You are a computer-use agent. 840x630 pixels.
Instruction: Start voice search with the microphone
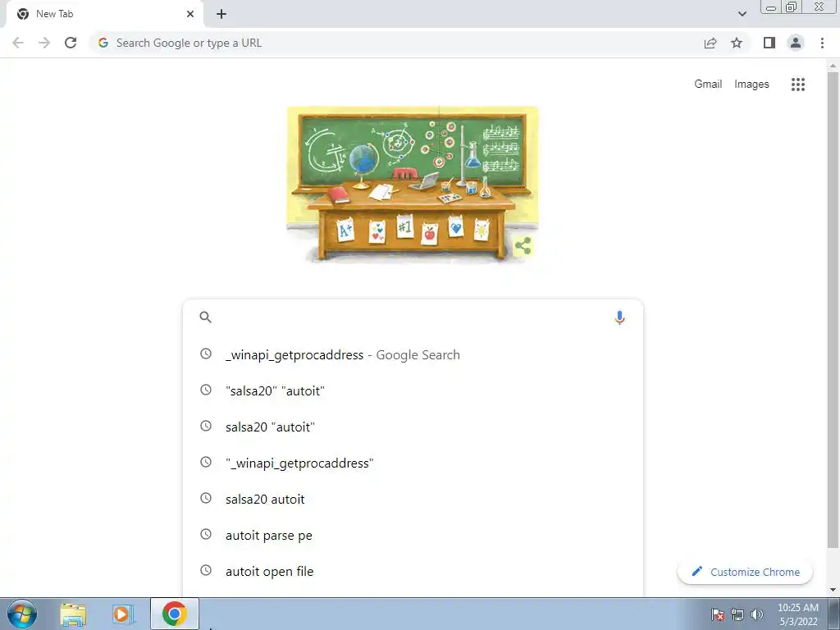619,317
